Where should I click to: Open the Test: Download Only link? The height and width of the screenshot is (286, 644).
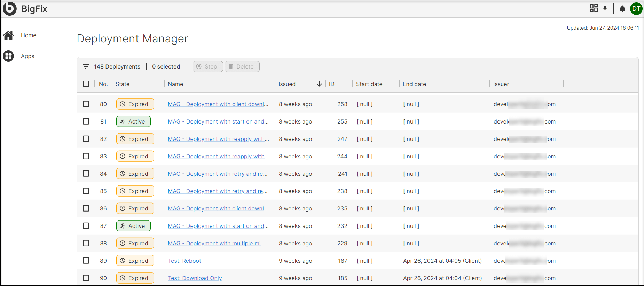[x=195, y=278]
